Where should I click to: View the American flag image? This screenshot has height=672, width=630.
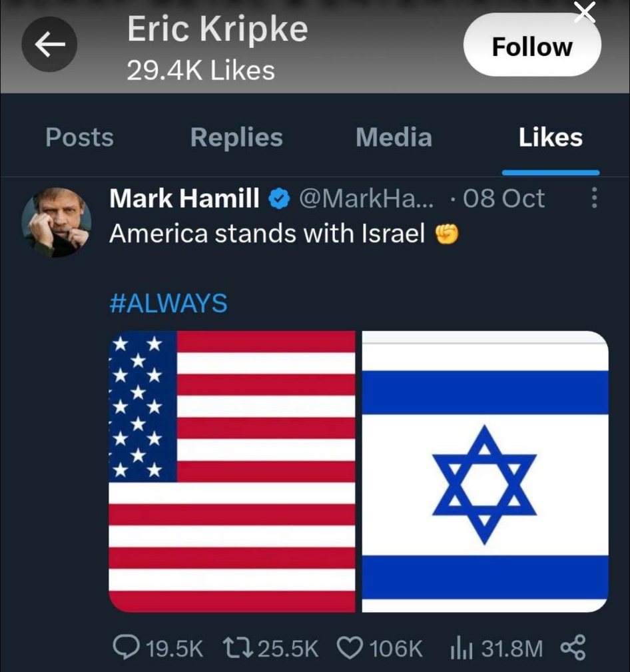(232, 472)
